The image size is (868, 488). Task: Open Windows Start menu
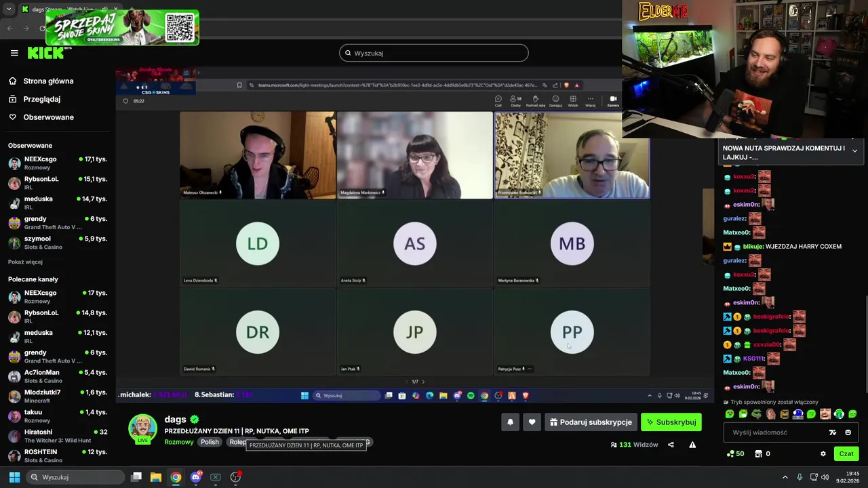click(14, 477)
